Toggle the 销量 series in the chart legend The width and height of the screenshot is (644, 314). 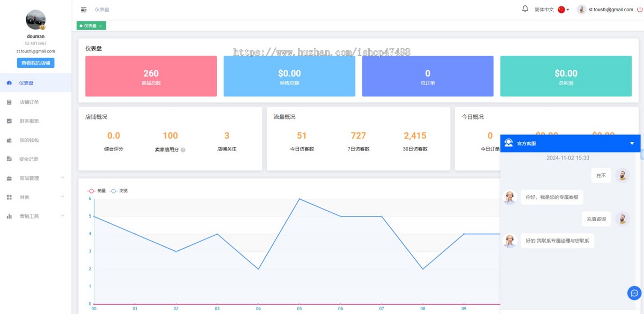[97, 191]
